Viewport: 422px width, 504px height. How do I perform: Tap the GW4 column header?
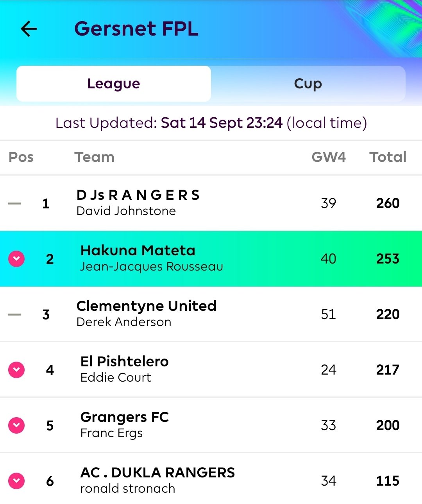point(329,157)
